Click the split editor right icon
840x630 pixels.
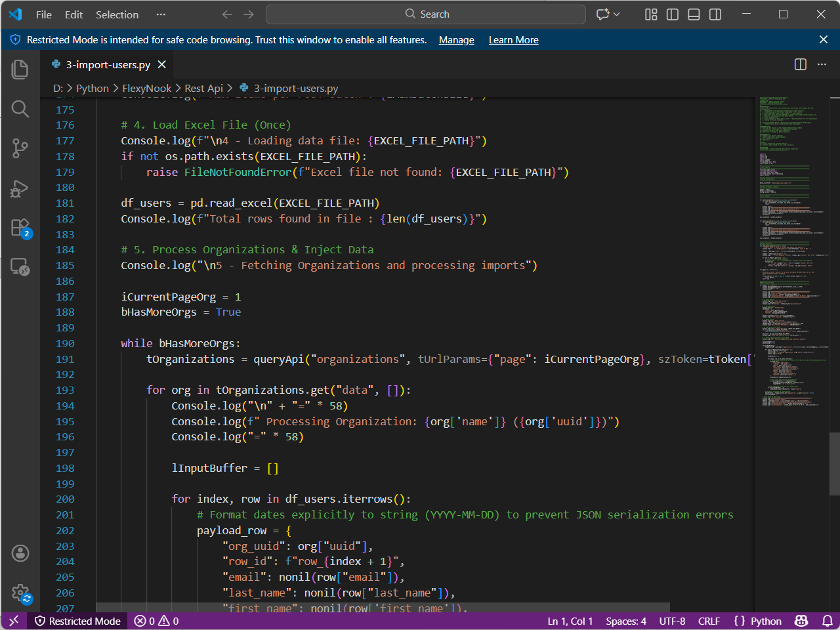[x=801, y=64]
